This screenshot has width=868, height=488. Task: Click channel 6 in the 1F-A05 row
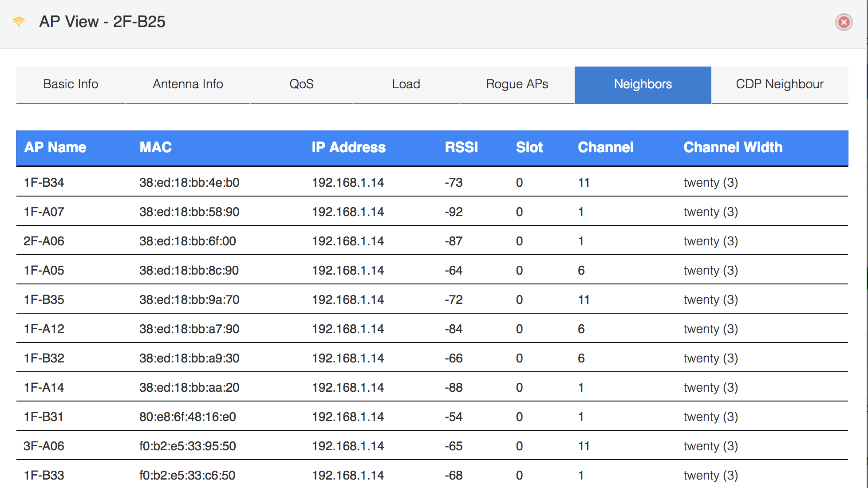click(581, 270)
